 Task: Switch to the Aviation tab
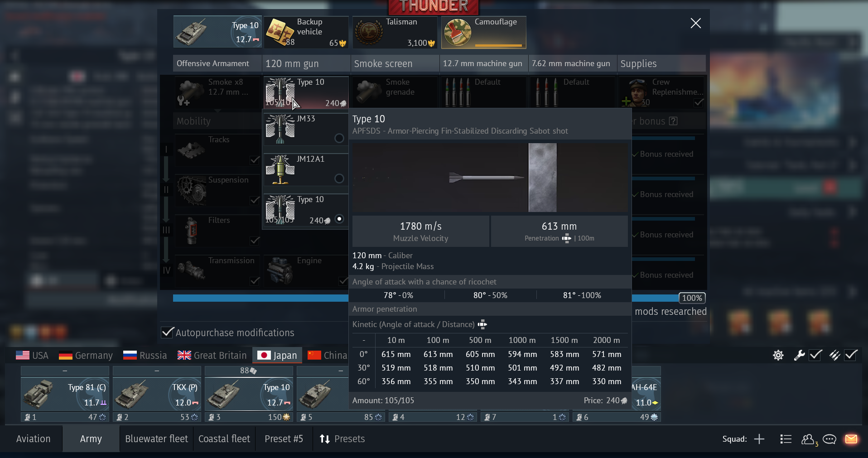click(33, 439)
